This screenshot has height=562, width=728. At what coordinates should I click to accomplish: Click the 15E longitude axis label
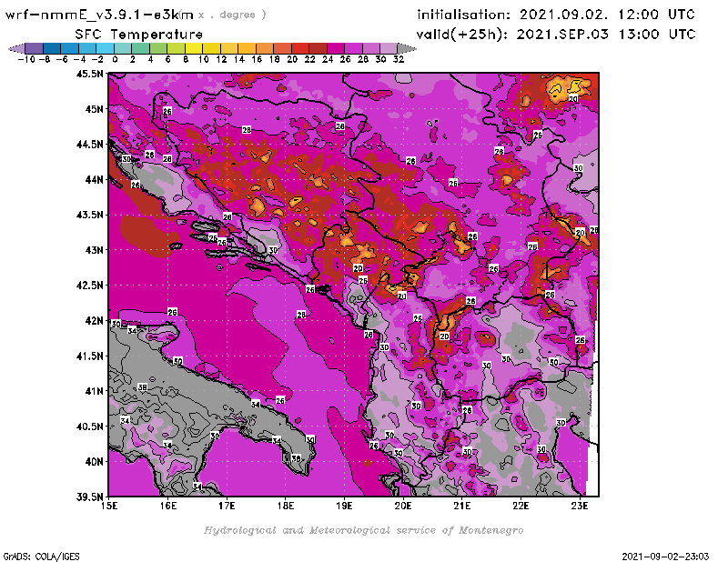point(109,506)
